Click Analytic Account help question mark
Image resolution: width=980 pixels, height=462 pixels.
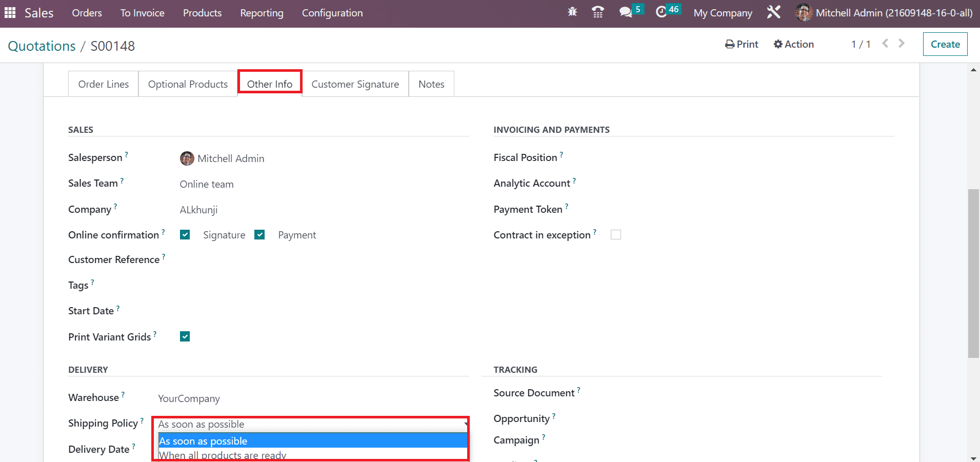pos(574,180)
